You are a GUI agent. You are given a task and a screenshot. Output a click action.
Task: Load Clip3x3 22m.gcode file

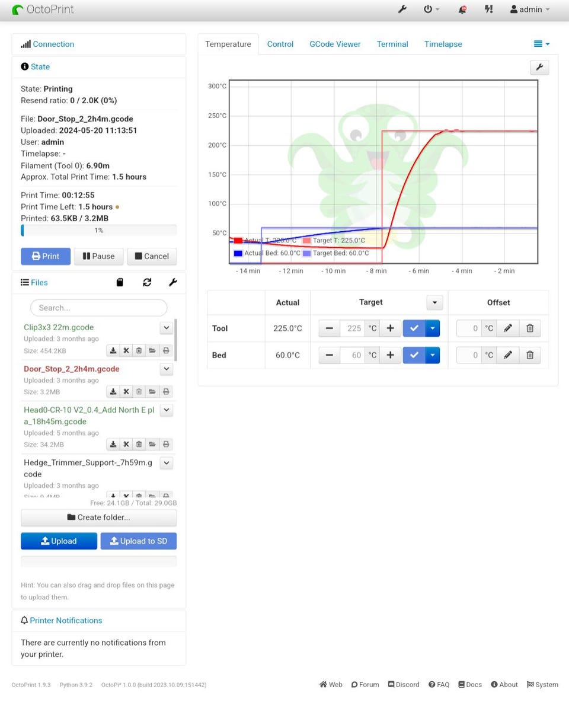pyautogui.click(x=152, y=350)
